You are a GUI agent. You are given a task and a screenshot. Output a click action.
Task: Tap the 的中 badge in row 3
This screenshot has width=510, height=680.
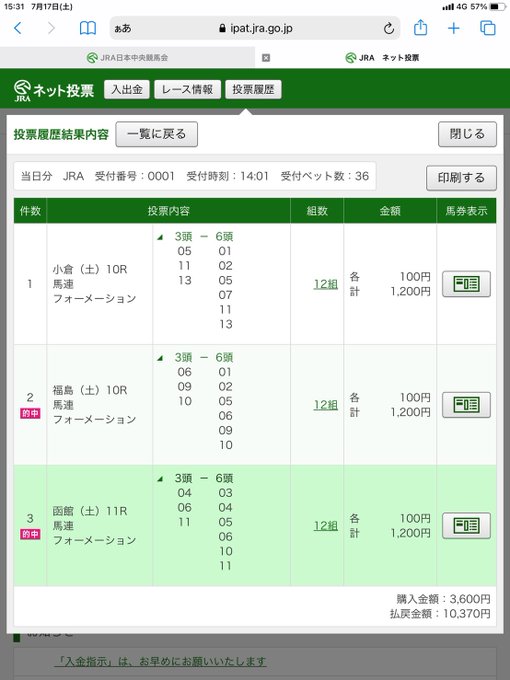tap(30, 534)
